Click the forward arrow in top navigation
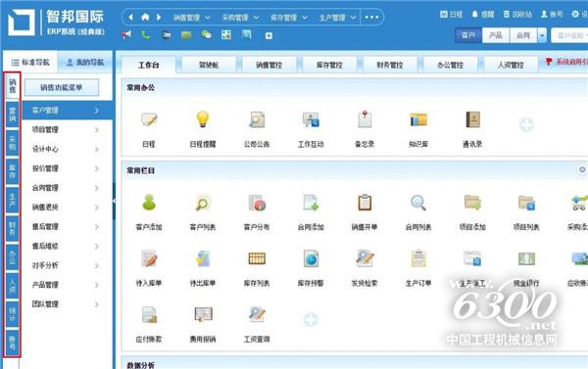The width and height of the screenshot is (588, 369). [159, 18]
